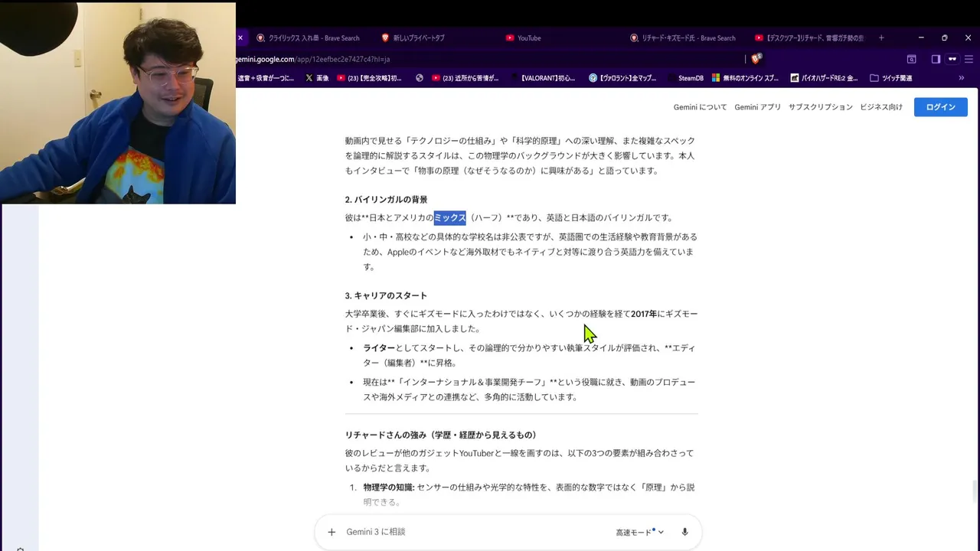Viewport: 980px width, 551px height.
Task: Click the bold text 物理学の知識:
Action: tap(389, 487)
